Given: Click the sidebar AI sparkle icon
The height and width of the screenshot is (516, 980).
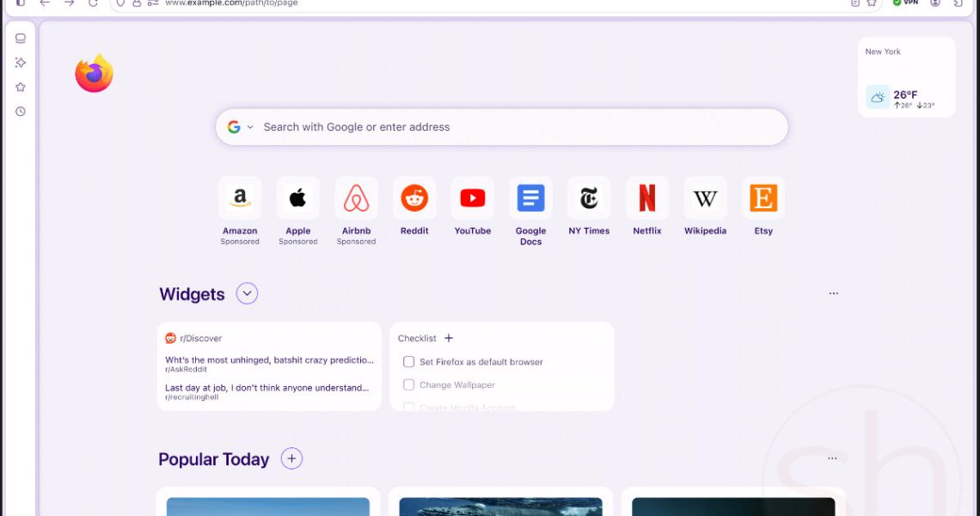Looking at the screenshot, I should click(21, 63).
